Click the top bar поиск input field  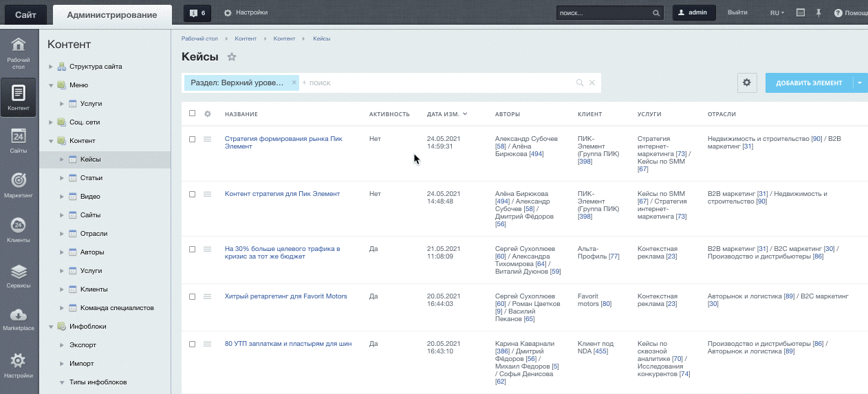tap(603, 13)
